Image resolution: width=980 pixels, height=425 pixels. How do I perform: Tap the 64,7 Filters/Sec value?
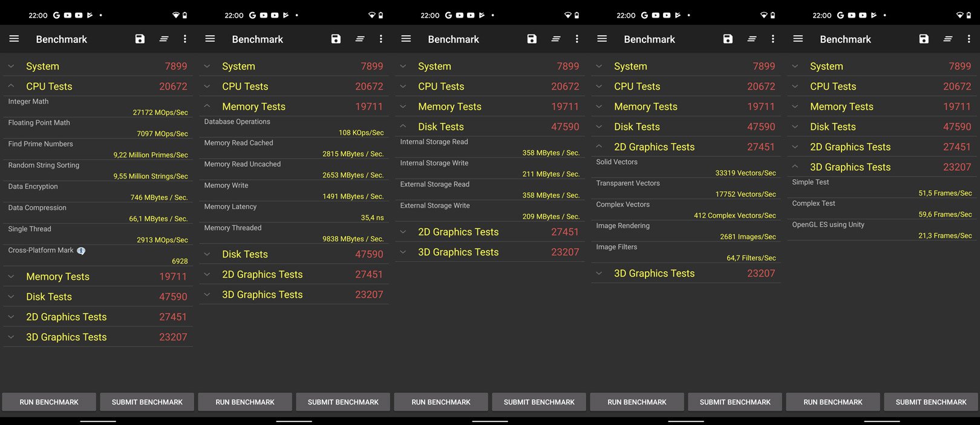click(x=751, y=258)
